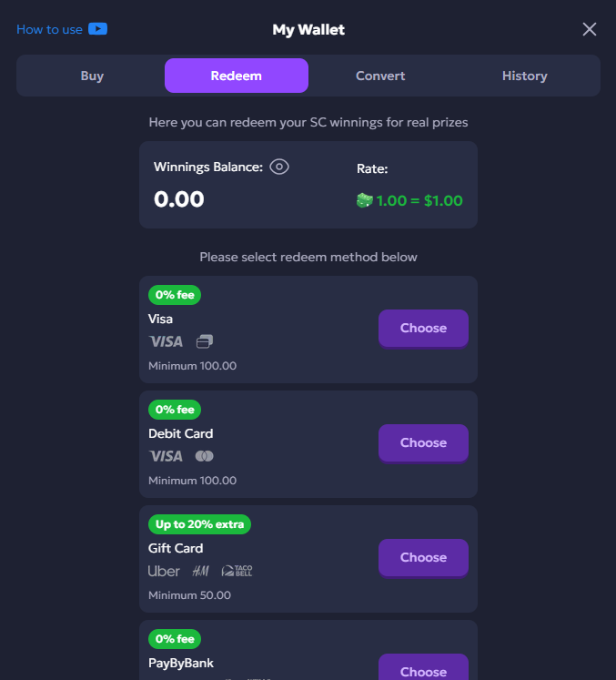
Task: Choose Visa as redeem method
Action: tap(423, 328)
